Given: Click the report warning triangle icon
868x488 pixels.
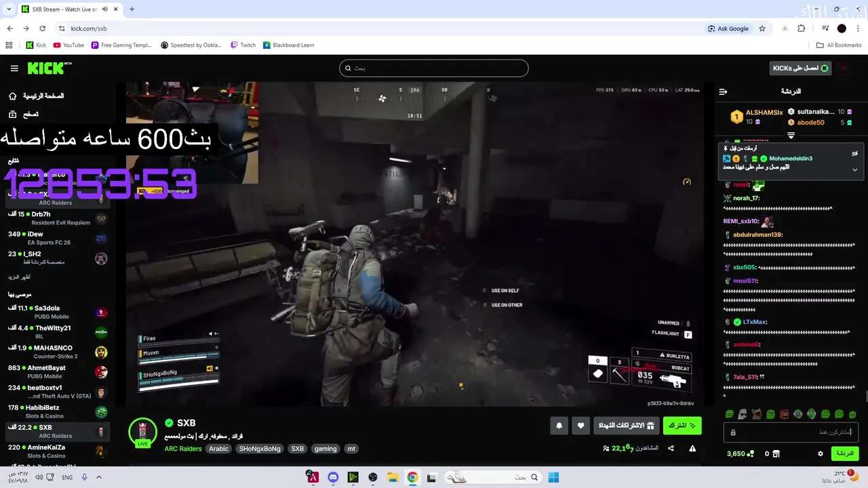Looking at the screenshot, I should click(692, 448).
